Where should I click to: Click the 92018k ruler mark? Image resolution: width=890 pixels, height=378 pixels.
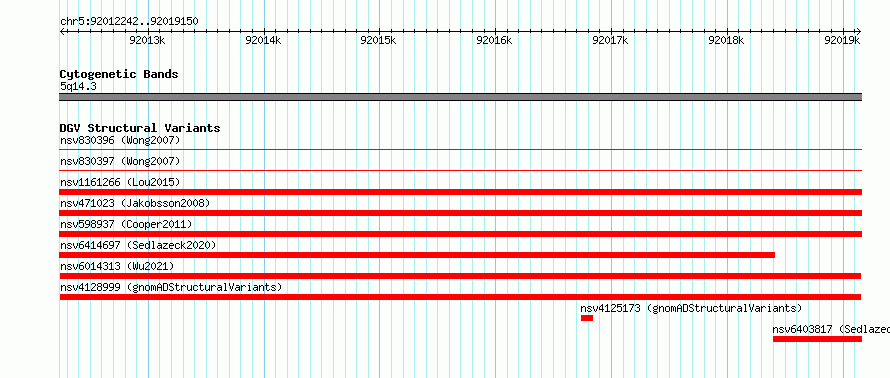tap(727, 40)
